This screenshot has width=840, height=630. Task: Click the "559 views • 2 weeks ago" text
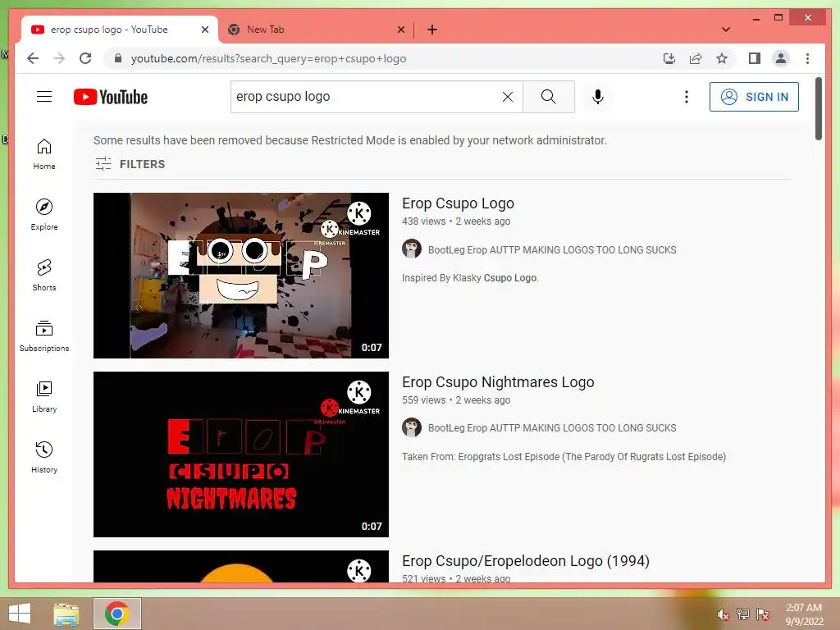[456, 399]
